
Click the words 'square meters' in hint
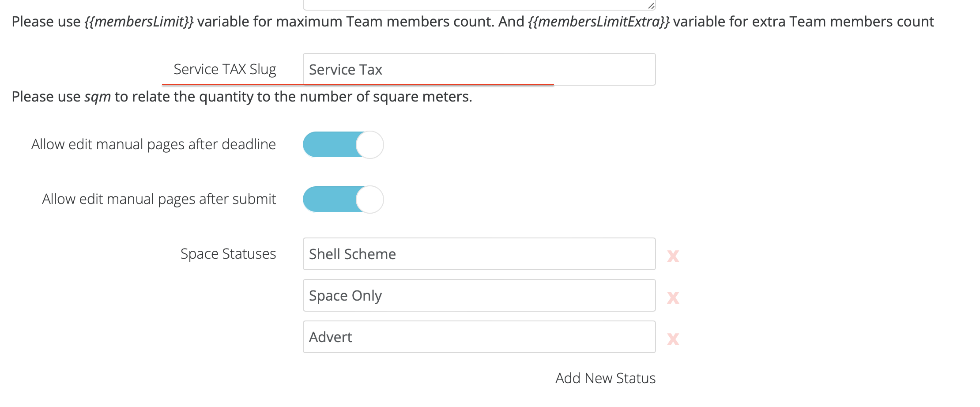421,97
